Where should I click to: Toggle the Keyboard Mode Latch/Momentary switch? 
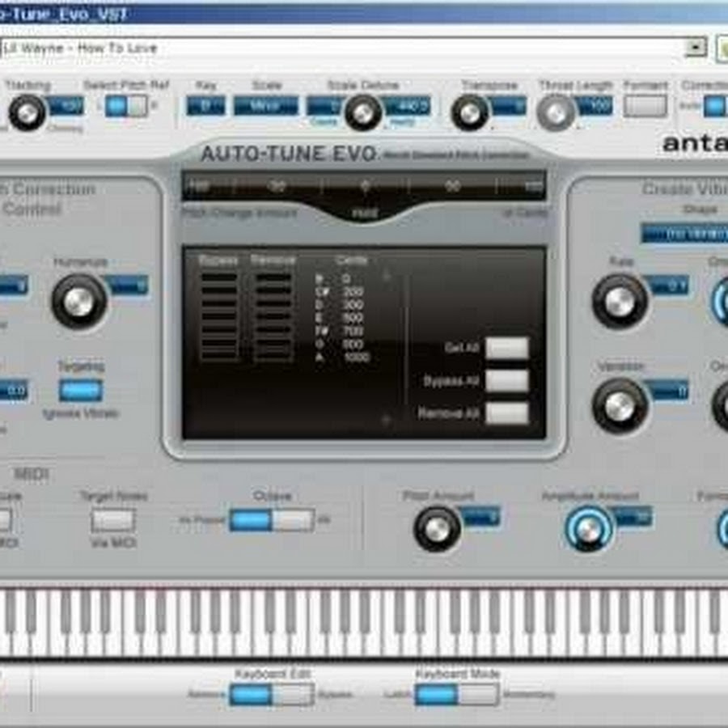[x=456, y=694]
